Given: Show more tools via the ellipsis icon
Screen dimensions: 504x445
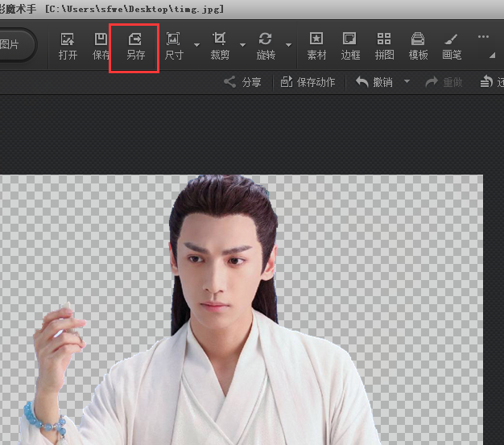Looking at the screenshot, I should coord(483,37).
